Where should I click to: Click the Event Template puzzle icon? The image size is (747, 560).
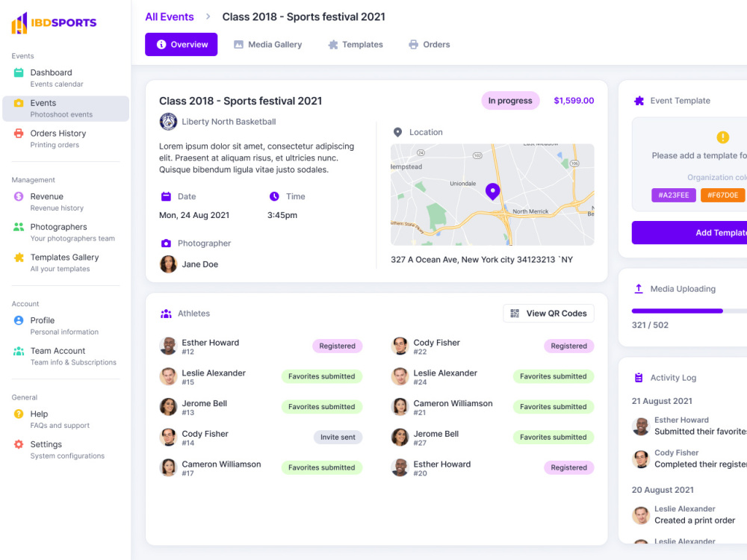pyautogui.click(x=639, y=101)
